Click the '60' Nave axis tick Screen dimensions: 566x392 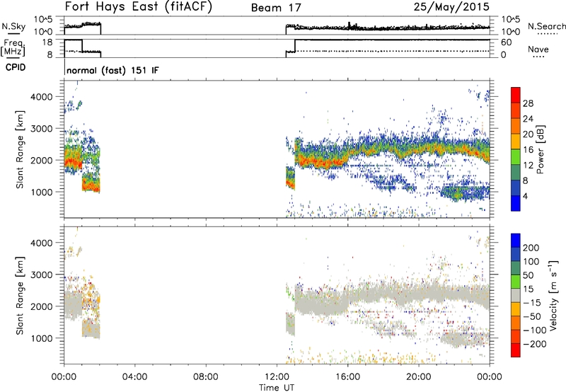coord(506,42)
